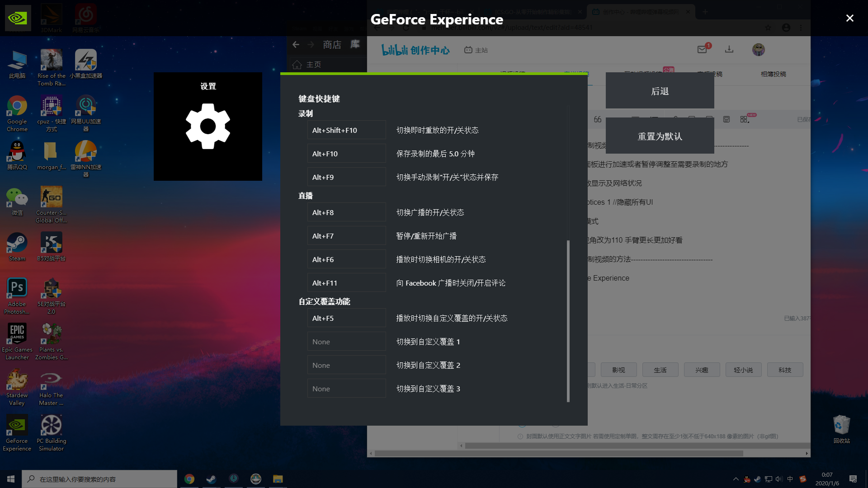
Task: Open Sogou input icon in the system tray
Action: click(x=802, y=479)
